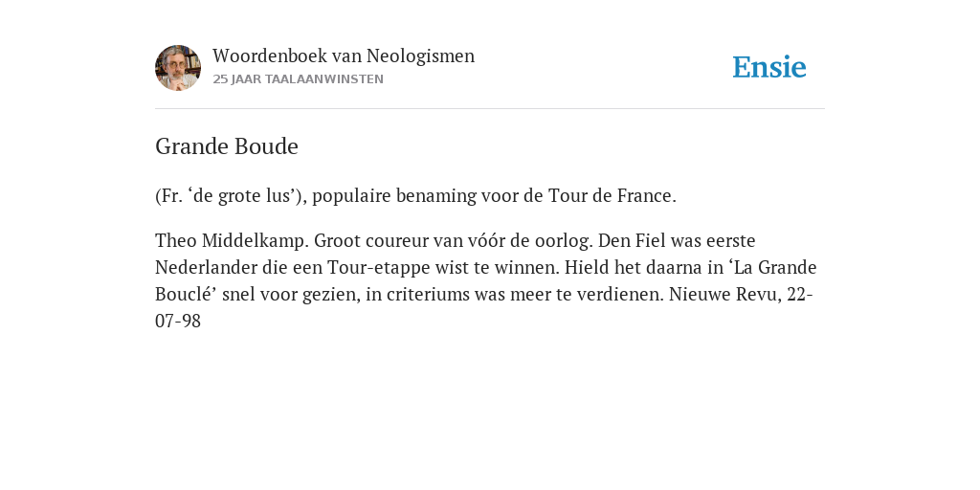Click the name Theo Middelkamp

point(232,241)
